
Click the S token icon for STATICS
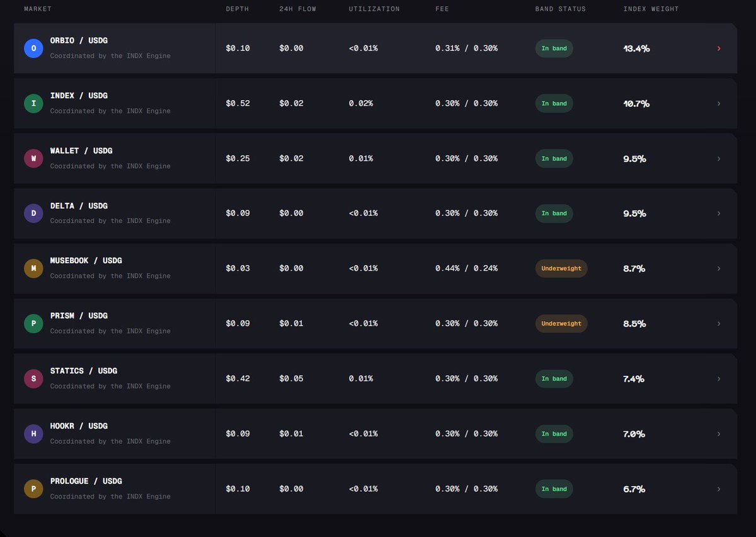(x=33, y=379)
